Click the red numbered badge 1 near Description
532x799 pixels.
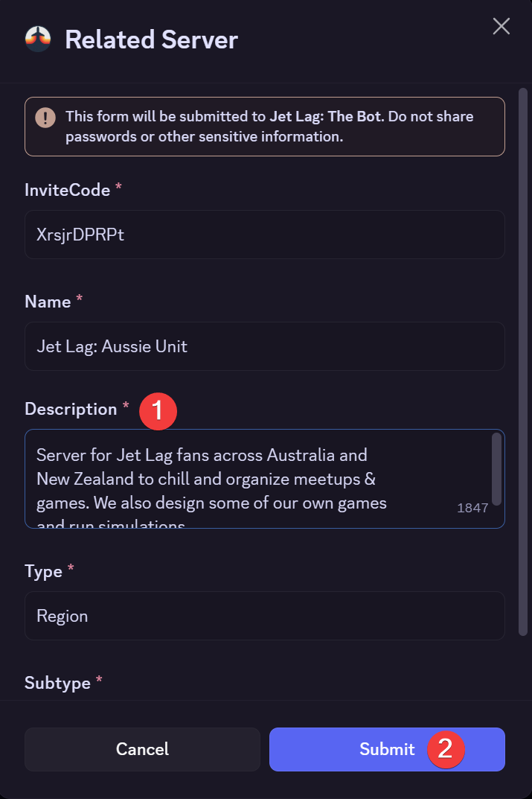click(158, 411)
